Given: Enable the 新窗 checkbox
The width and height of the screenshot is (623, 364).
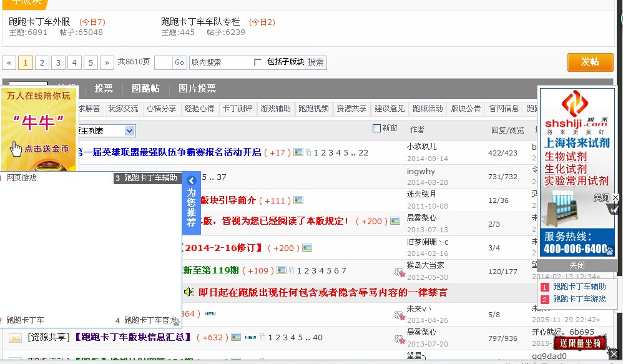Looking at the screenshot, I should pyautogui.click(x=376, y=128).
